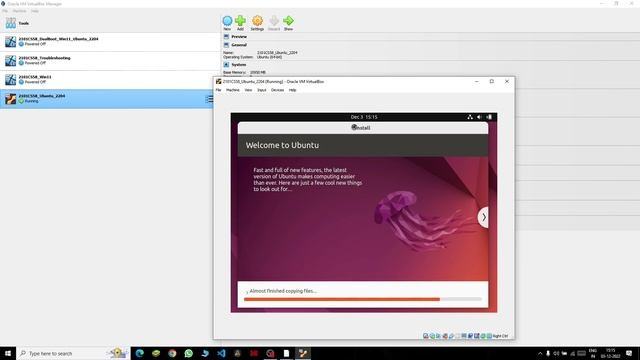Open the hamburger menu on selected Ubuntu VM
Image resolution: width=640 pixels, height=360 pixels.
(209, 99)
